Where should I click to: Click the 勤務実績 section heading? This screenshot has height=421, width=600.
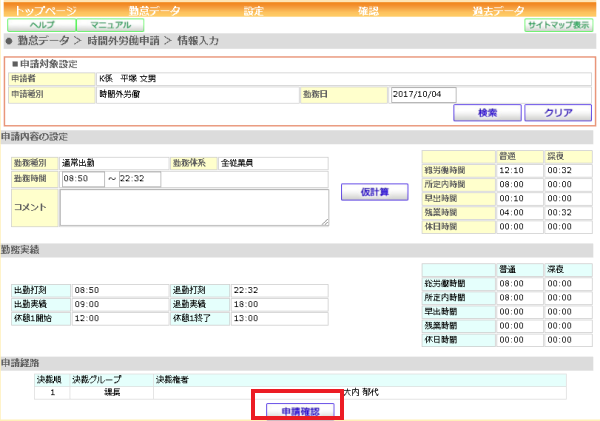click(20, 250)
